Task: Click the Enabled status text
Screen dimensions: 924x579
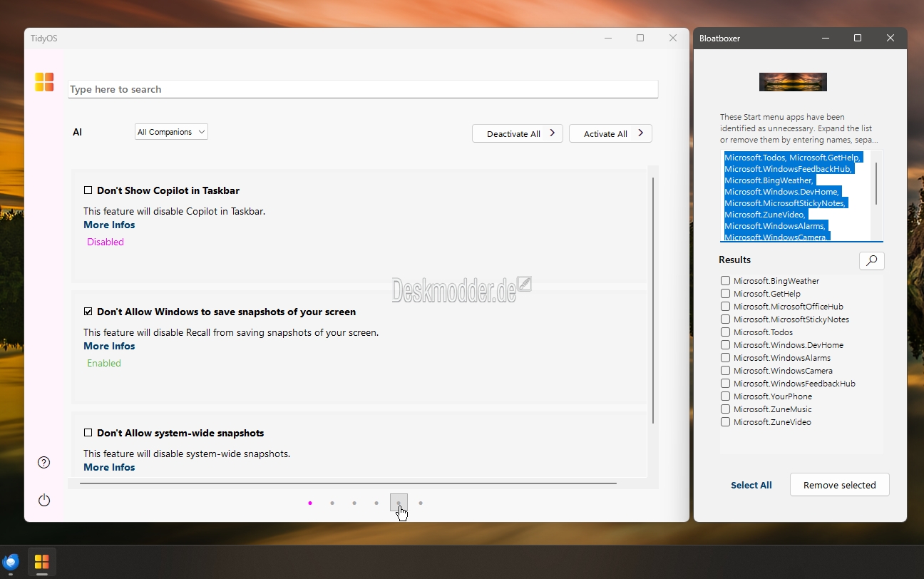Action: click(104, 363)
